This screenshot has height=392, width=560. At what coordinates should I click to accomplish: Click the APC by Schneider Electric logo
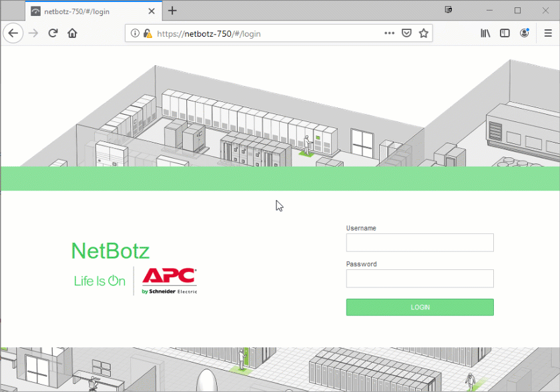(x=170, y=281)
